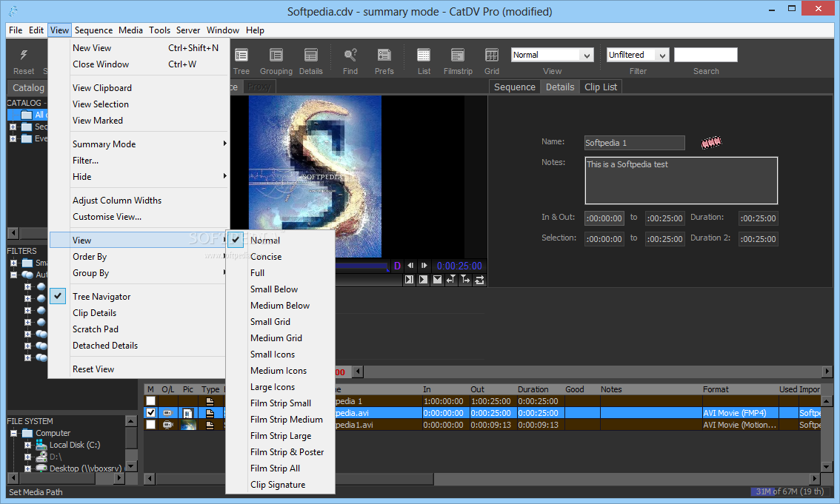Click the Reset toolbar icon
This screenshot has height=504, width=840.
click(x=24, y=55)
